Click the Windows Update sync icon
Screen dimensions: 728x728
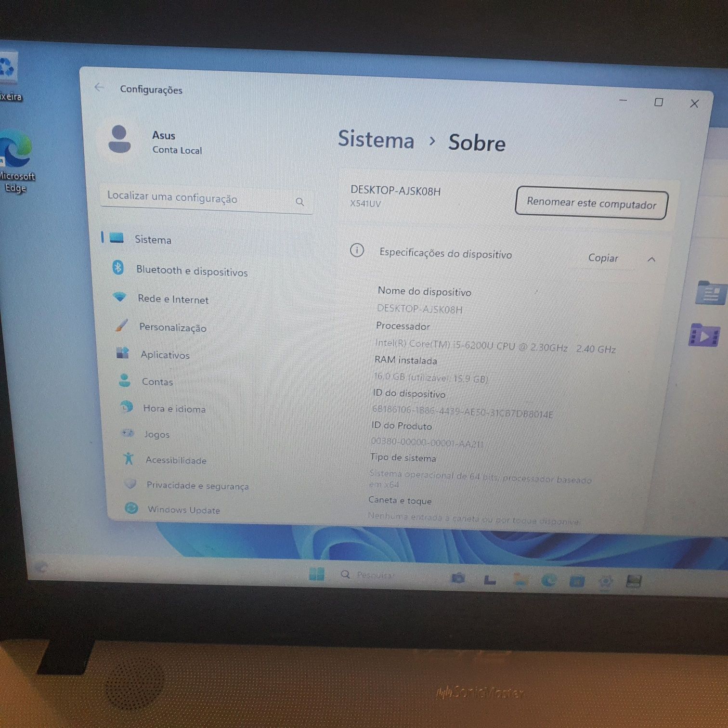pyautogui.click(x=131, y=508)
